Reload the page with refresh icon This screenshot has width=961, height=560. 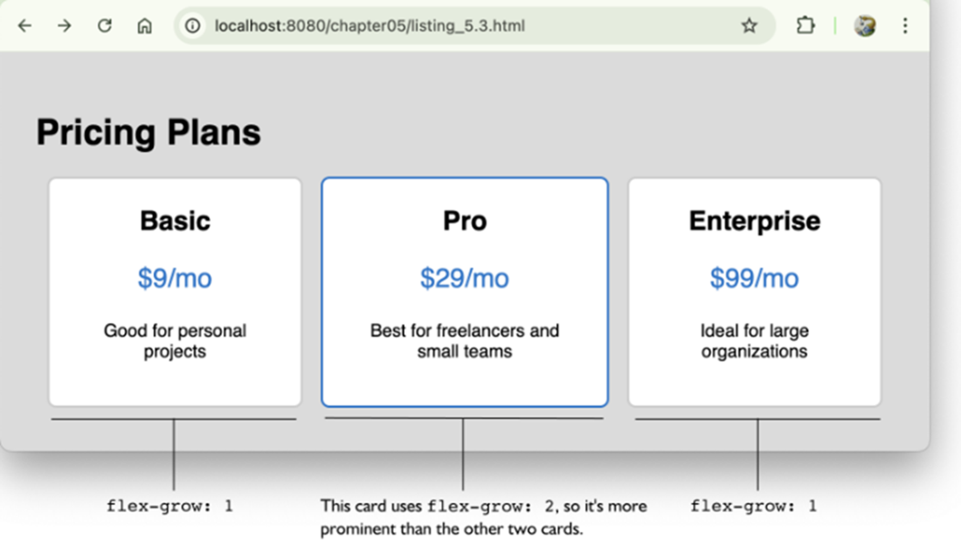pyautogui.click(x=105, y=26)
